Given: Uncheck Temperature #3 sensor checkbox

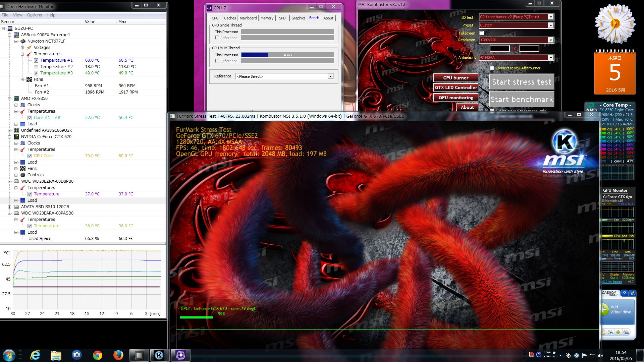Looking at the screenshot, I should point(36,73).
